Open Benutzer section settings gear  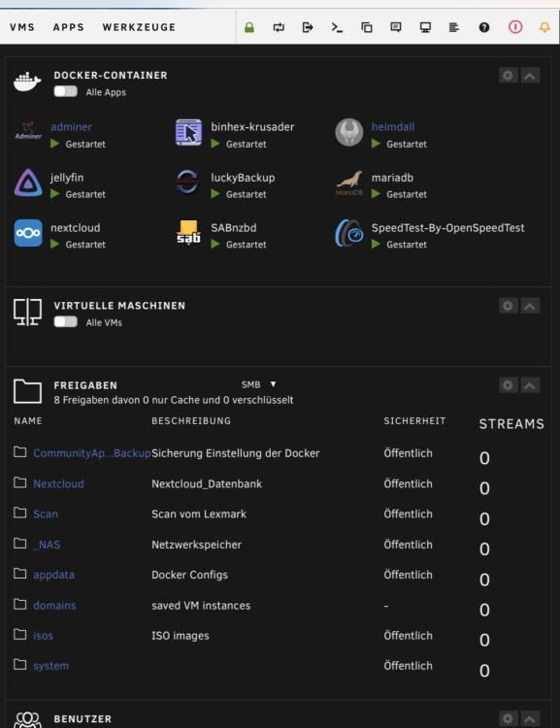pos(508,718)
